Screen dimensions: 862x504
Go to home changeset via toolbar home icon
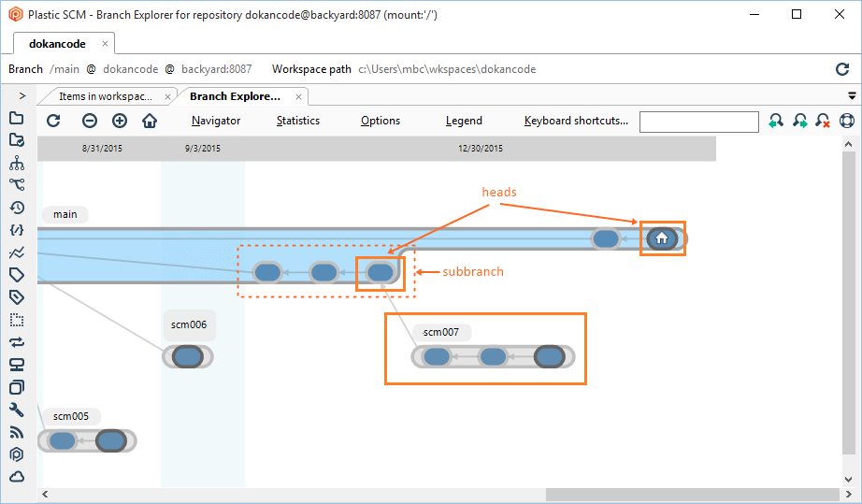(x=150, y=121)
